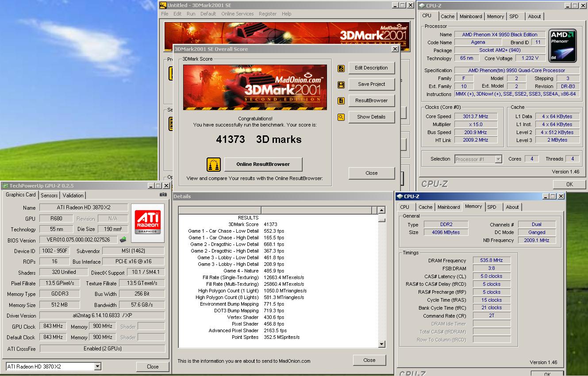
Task: Click the Memory Size 4096 MBytes value
Action: tap(446, 232)
